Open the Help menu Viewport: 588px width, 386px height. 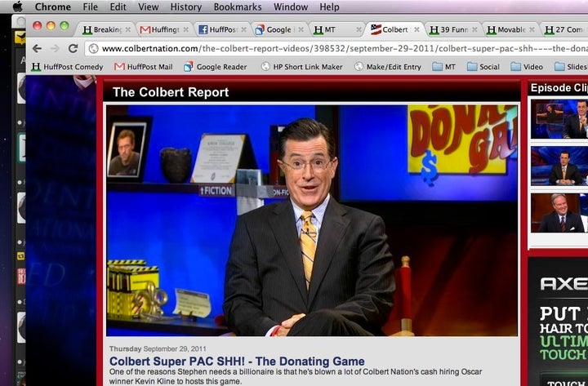point(329,7)
